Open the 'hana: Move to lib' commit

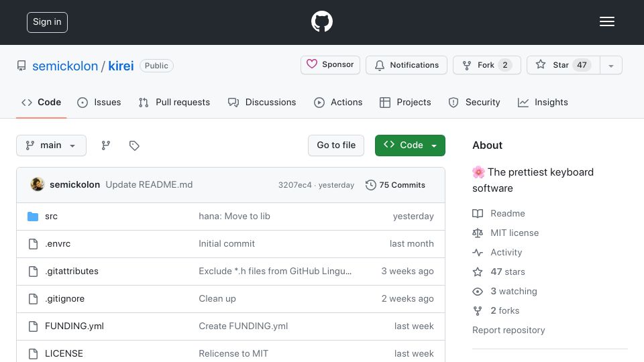[235, 217]
